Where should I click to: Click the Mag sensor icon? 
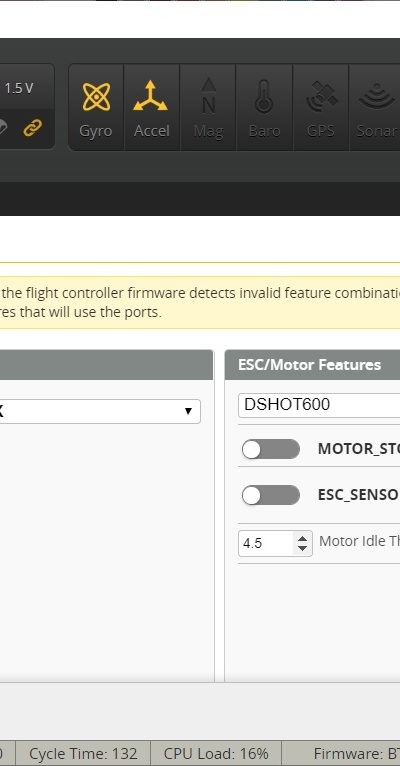pyautogui.click(x=209, y=96)
